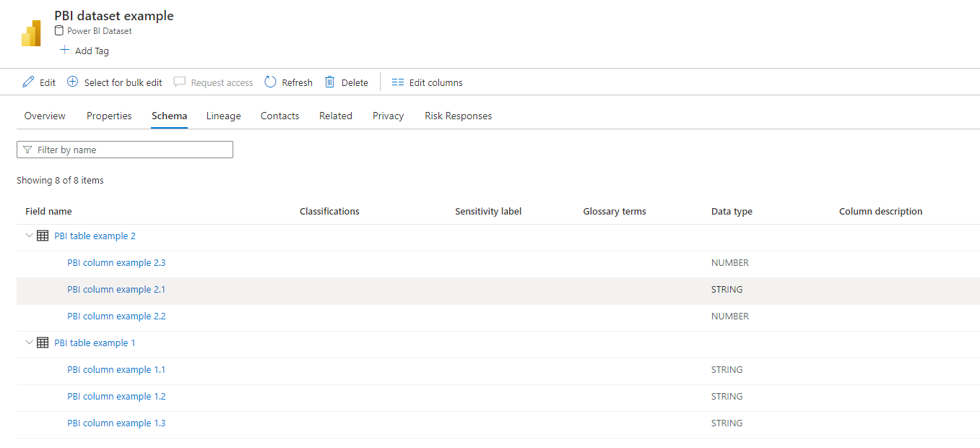Click the Filter by name input field
The width and height of the screenshot is (980, 448).
click(125, 150)
